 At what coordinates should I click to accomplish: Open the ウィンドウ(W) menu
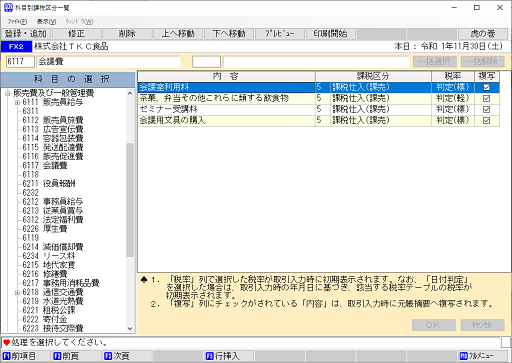coord(79,22)
